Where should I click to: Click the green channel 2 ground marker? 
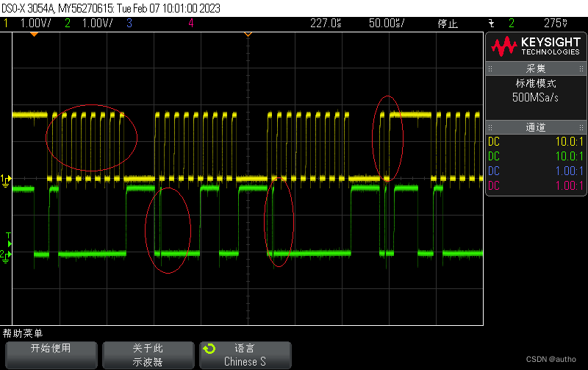tap(6, 256)
